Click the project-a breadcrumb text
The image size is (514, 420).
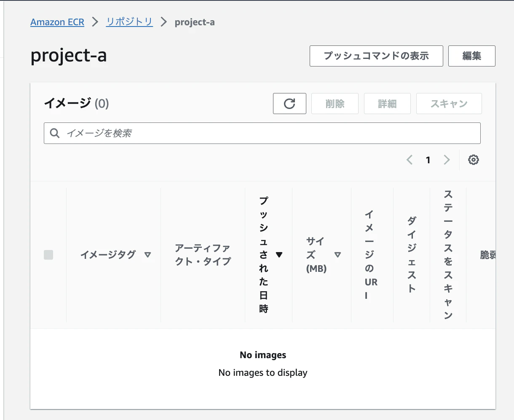(x=195, y=22)
